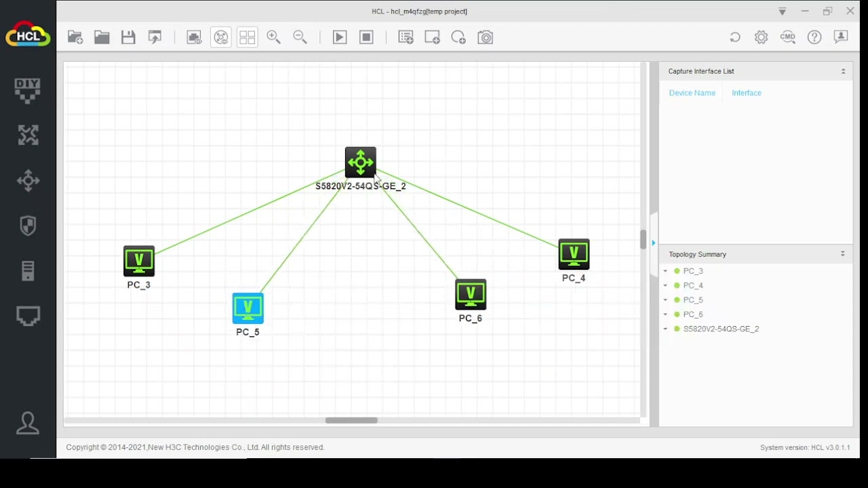Start all devices with the play button
This screenshot has height=488, width=868.
point(340,37)
